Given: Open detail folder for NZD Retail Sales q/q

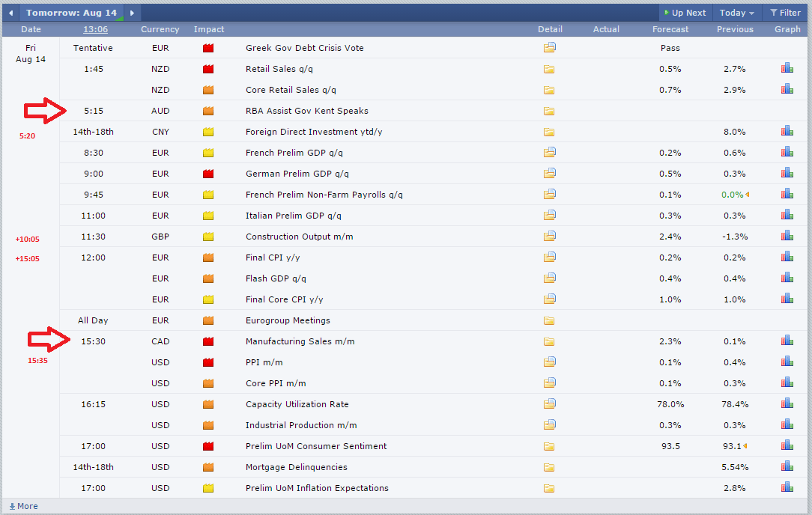Looking at the screenshot, I should click(x=549, y=69).
